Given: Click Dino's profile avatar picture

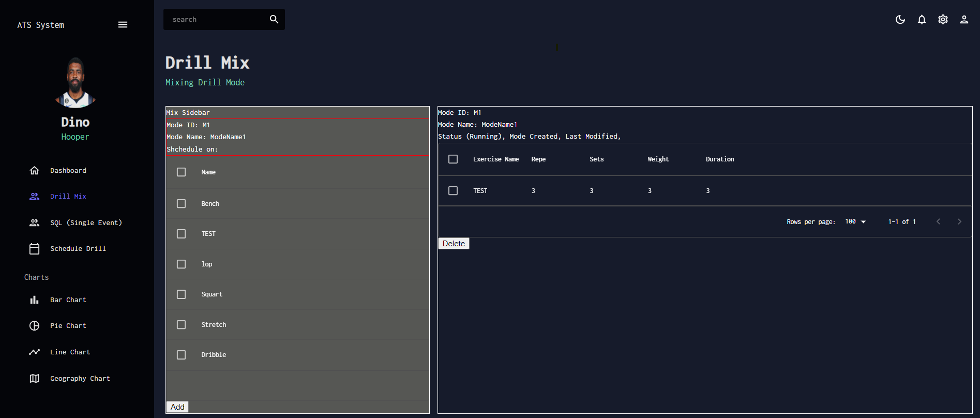Looking at the screenshot, I should click(76, 83).
